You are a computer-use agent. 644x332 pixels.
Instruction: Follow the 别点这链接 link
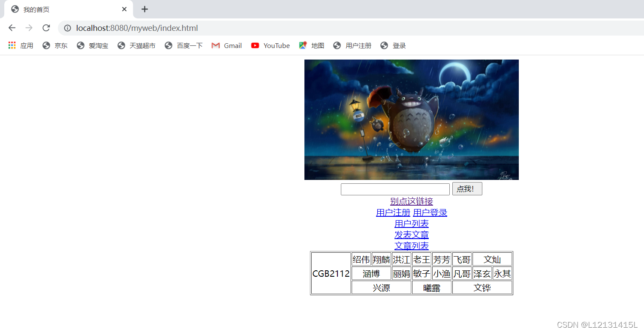click(x=412, y=201)
